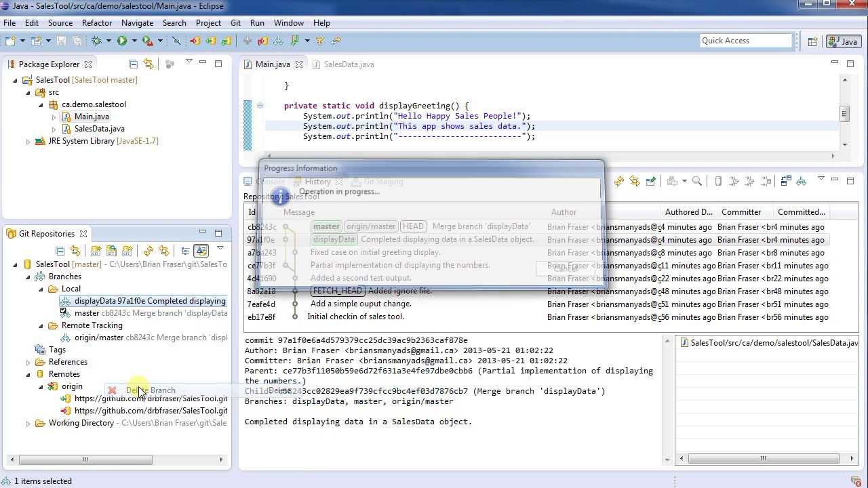Collapse the SalesTool project in Package Explorer
This screenshot has height=488, width=868.
tap(16, 80)
